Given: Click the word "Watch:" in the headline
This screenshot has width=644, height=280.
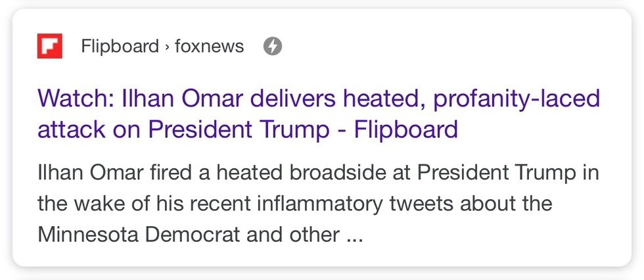Looking at the screenshot, I should point(76,99).
